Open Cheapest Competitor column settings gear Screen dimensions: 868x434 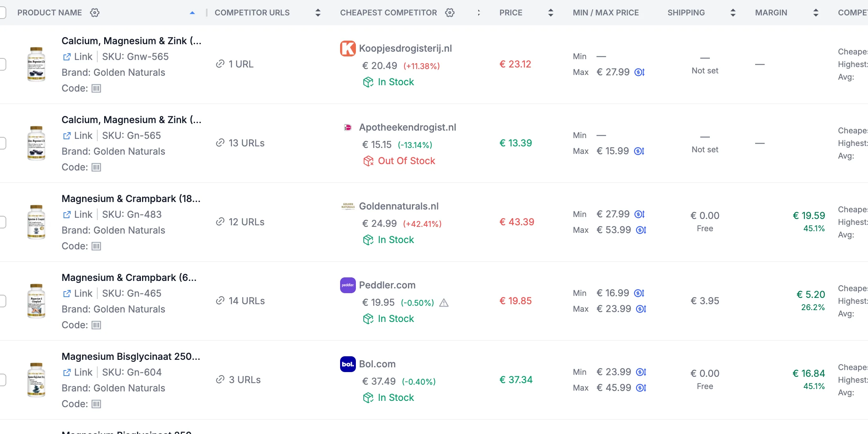[x=450, y=13]
